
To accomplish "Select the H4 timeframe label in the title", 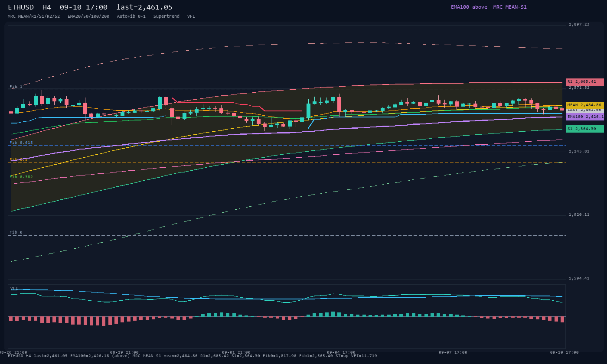I will click(x=47, y=7).
